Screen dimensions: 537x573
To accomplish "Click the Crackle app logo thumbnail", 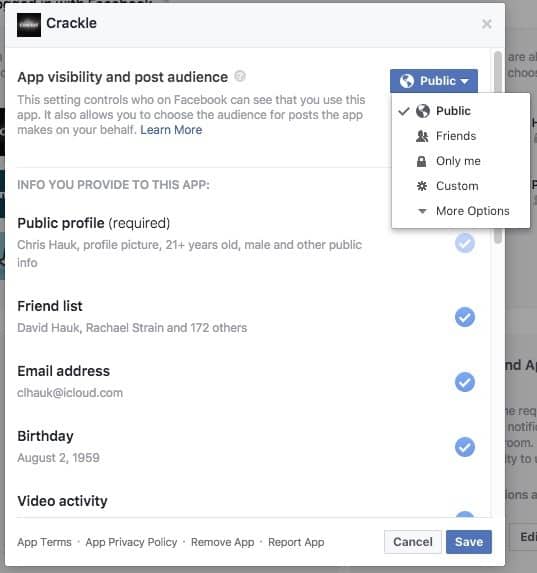I will (29, 25).
